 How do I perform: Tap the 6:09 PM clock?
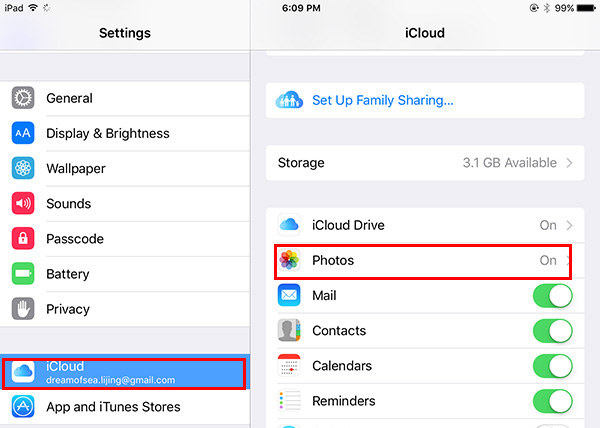tap(301, 8)
